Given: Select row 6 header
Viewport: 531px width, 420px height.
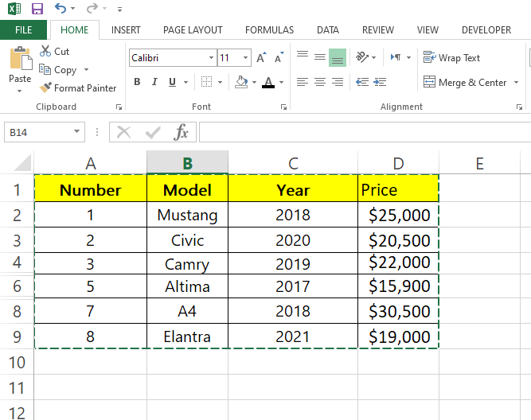Looking at the screenshot, I should [x=17, y=286].
